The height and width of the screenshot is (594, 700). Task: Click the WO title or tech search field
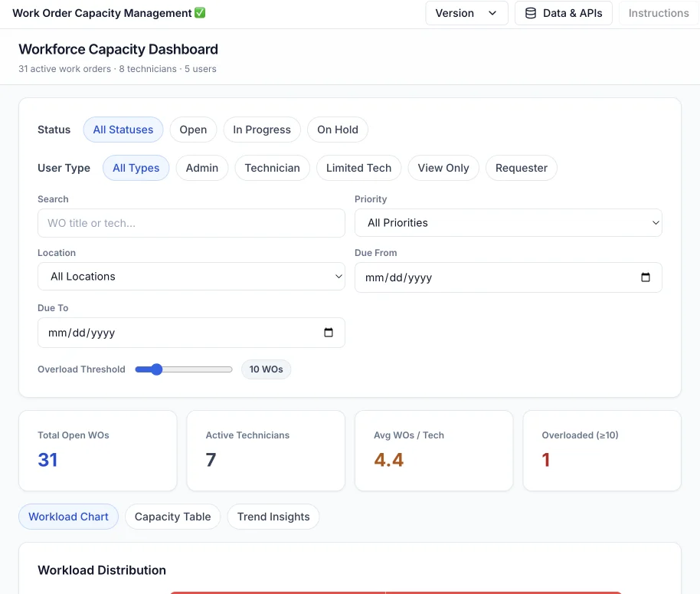pyautogui.click(x=191, y=223)
